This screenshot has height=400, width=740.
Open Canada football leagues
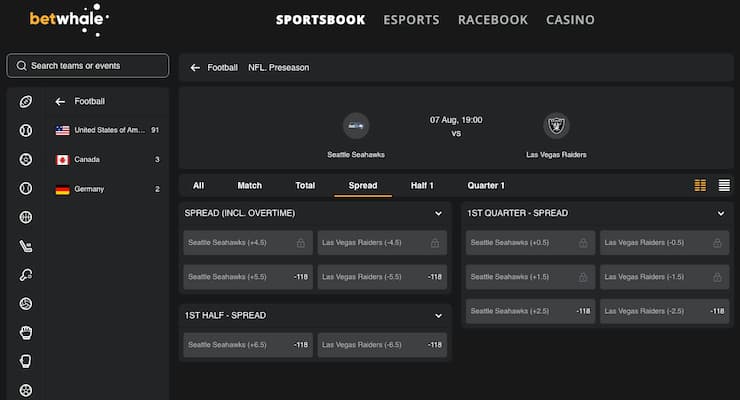107,160
